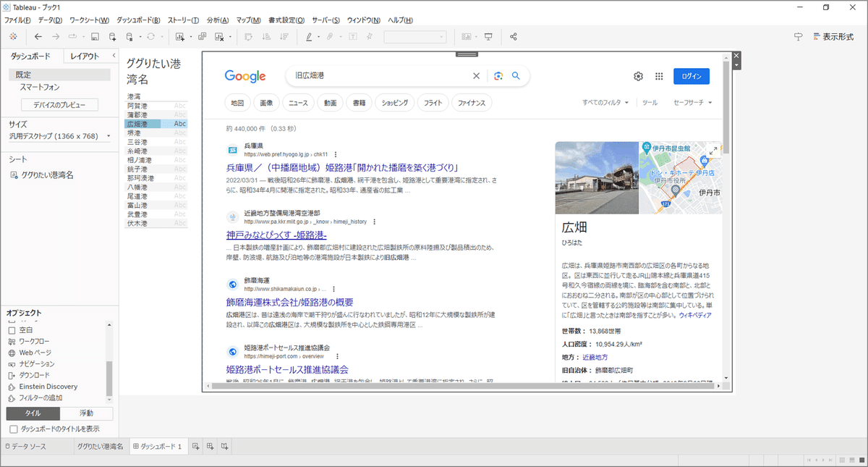The width and height of the screenshot is (868, 467).
Task: Click the 画像 filter chip in Google
Action: tap(265, 103)
